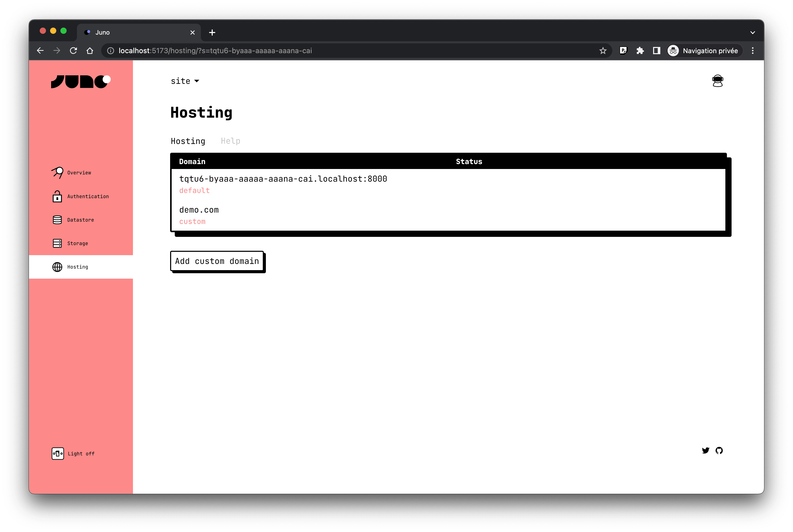Screen dimensions: 793x532
Task: Click the astronaut helmet account icon
Action: point(717,81)
